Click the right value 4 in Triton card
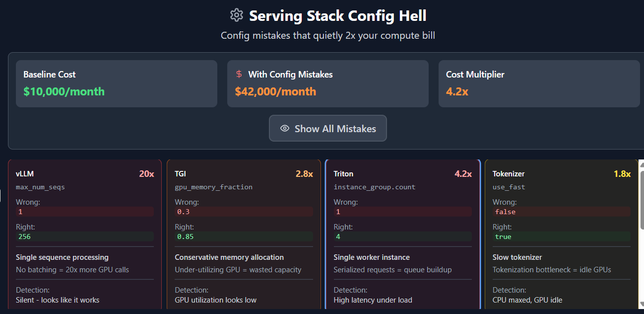The height and width of the screenshot is (314, 644). point(402,236)
